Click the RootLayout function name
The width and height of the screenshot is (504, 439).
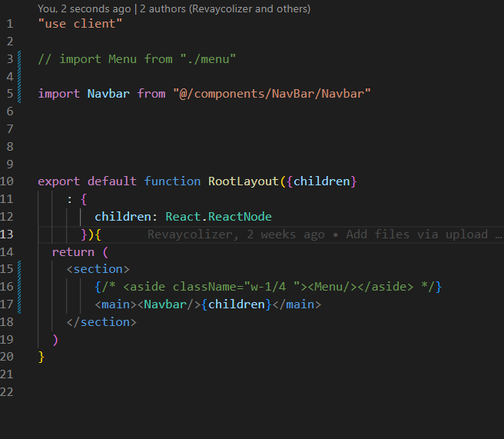(243, 181)
